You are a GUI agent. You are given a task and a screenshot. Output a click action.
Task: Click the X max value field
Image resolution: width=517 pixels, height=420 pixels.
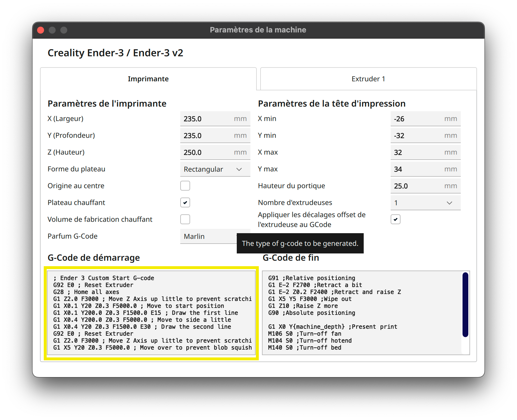tap(425, 152)
